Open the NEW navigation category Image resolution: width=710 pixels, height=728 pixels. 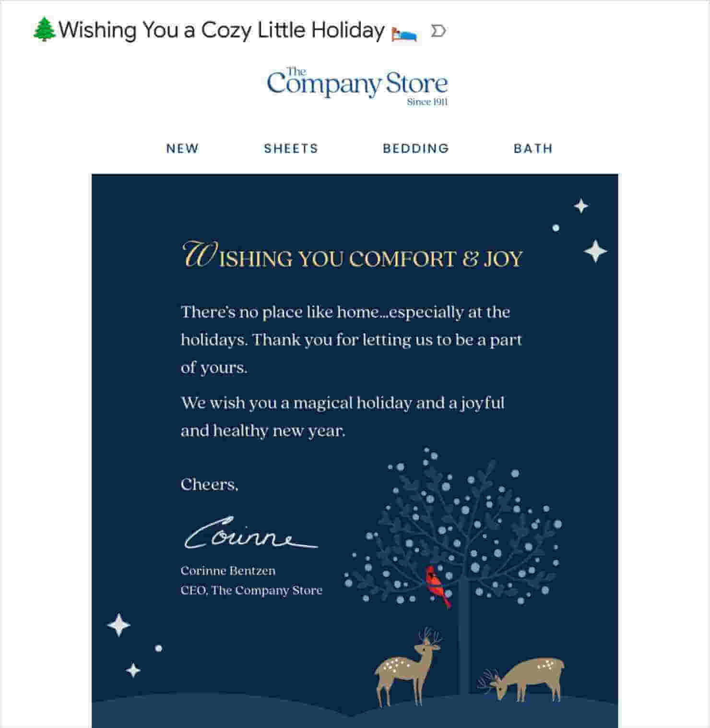coord(181,148)
